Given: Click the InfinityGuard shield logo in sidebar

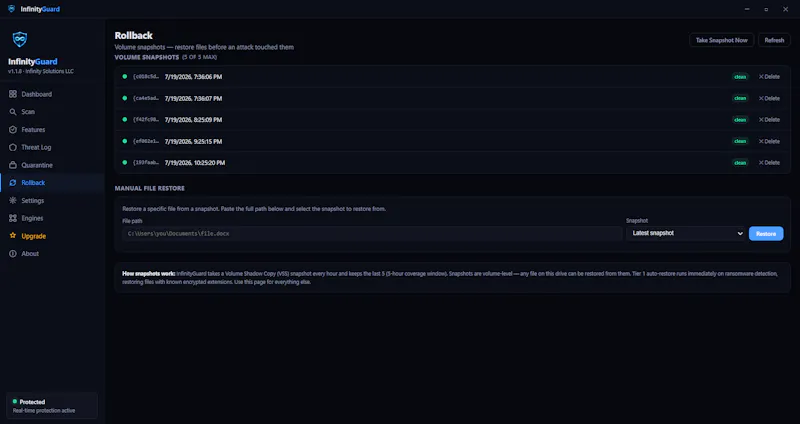Looking at the screenshot, I should coord(20,39).
